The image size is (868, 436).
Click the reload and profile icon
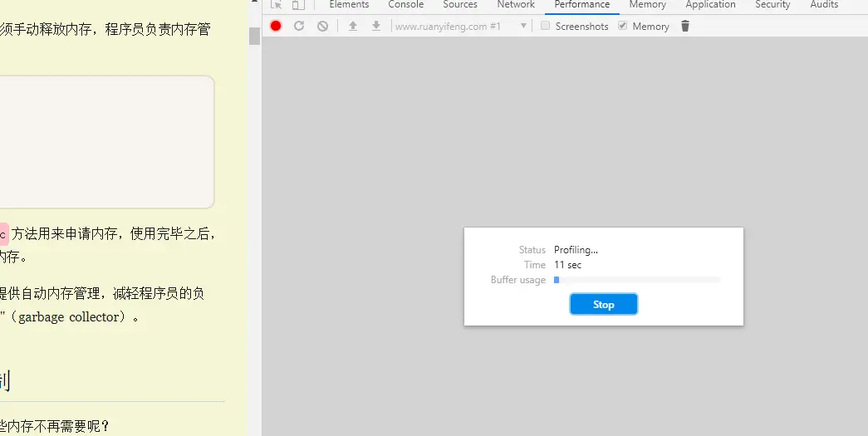click(299, 26)
